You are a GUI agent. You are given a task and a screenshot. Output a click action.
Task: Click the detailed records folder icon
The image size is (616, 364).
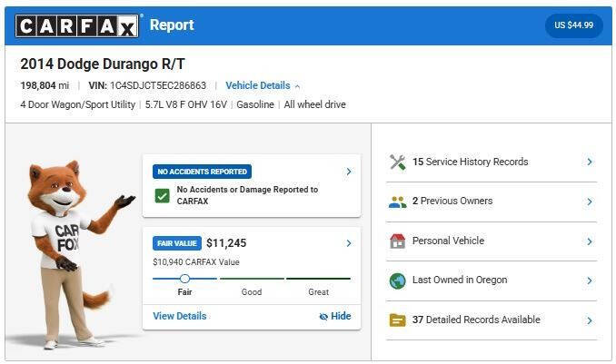pyautogui.click(x=398, y=320)
